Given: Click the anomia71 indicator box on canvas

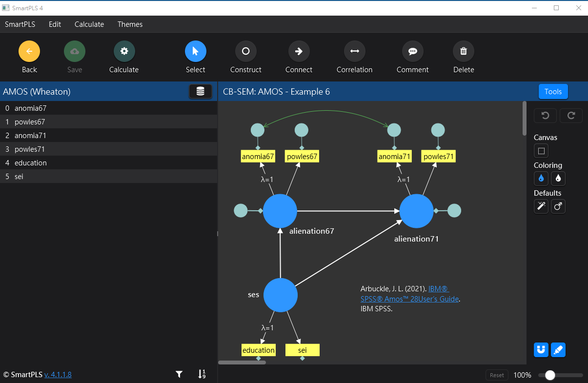Looking at the screenshot, I should (394, 157).
